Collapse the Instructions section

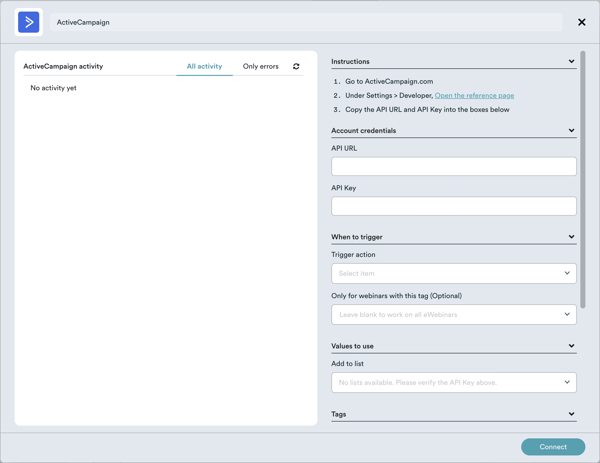coord(571,62)
